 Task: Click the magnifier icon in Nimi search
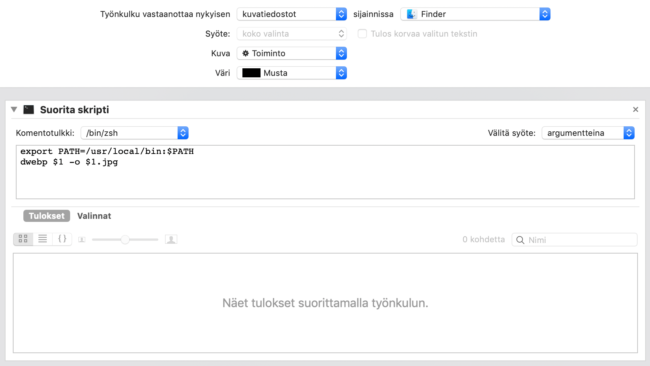(520, 240)
